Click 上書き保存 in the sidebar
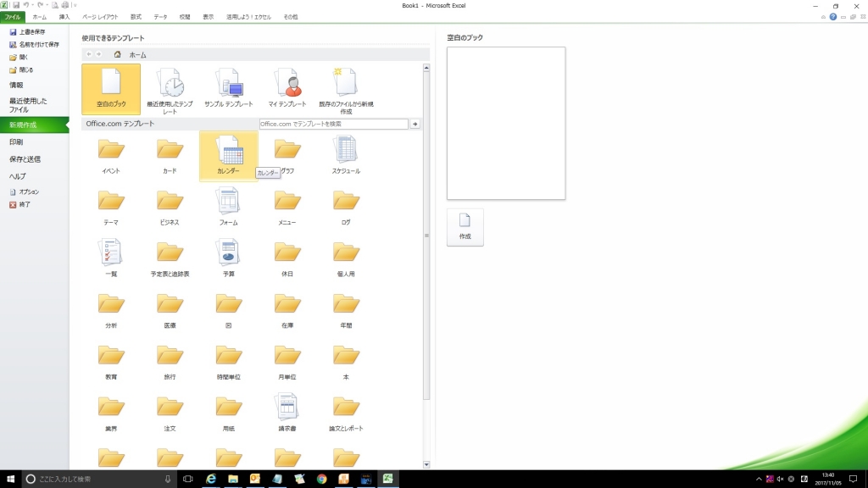The width and height of the screenshot is (868, 488). (28, 32)
